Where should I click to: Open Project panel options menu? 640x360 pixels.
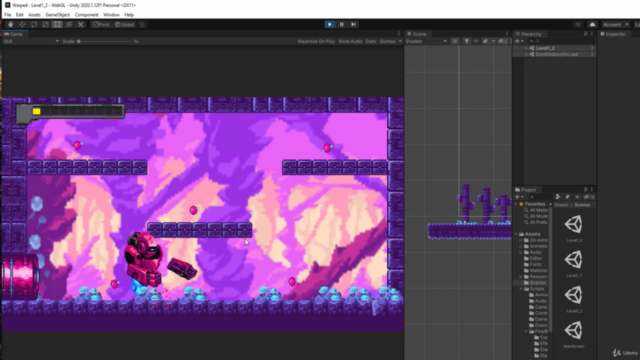(592, 189)
